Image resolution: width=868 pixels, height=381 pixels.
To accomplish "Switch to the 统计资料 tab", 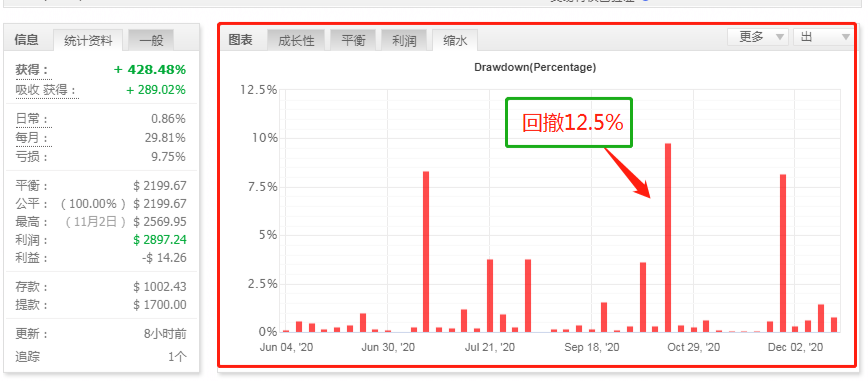I will coord(87,40).
